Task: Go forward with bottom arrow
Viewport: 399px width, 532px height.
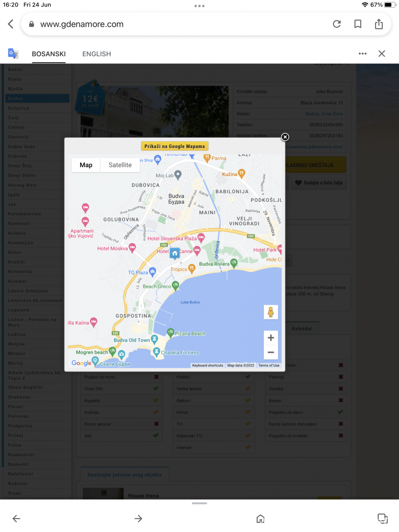Action: click(x=138, y=518)
